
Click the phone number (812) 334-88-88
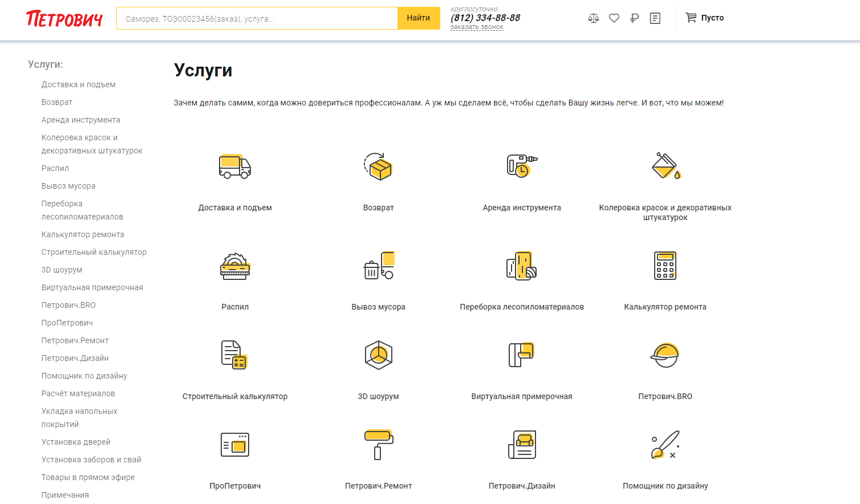(485, 18)
